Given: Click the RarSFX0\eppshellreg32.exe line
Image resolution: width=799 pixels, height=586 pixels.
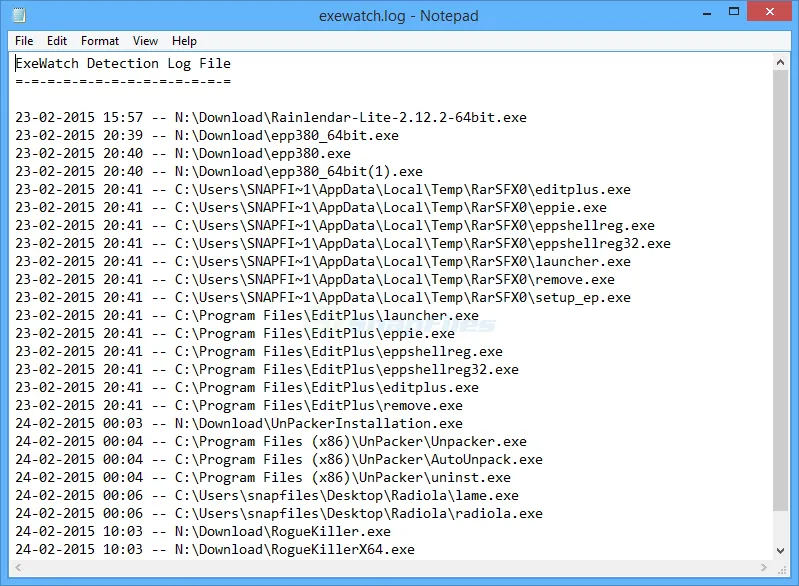Looking at the screenshot, I should [x=343, y=244].
